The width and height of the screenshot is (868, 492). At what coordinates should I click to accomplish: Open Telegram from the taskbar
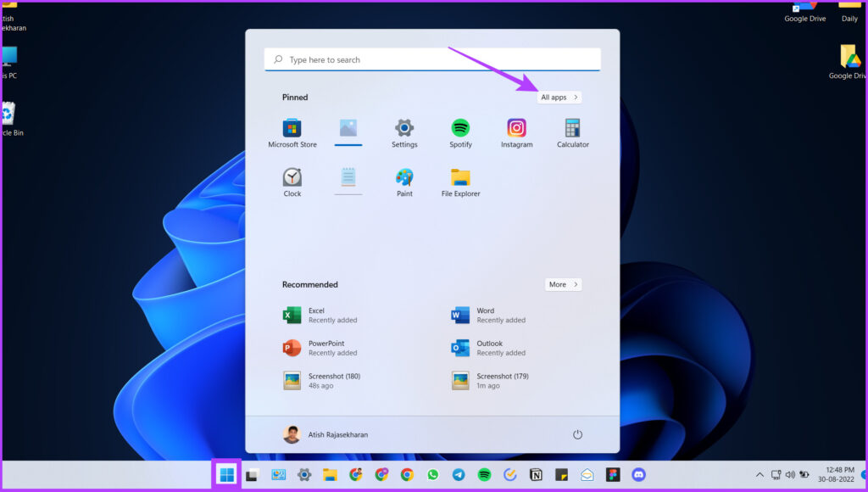tap(459, 475)
